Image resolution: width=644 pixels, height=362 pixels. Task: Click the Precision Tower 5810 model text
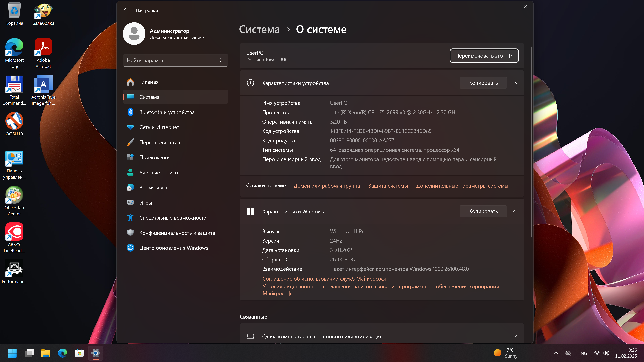pyautogui.click(x=267, y=60)
